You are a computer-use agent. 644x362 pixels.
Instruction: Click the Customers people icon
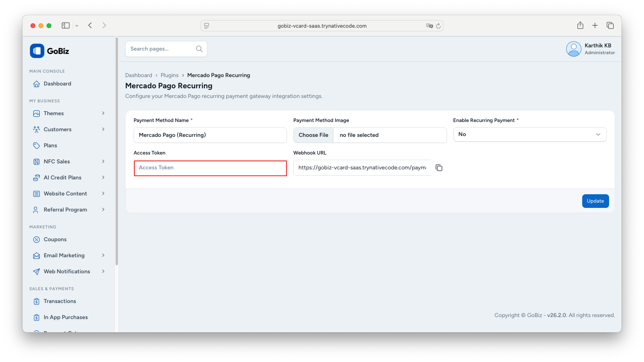click(x=37, y=130)
